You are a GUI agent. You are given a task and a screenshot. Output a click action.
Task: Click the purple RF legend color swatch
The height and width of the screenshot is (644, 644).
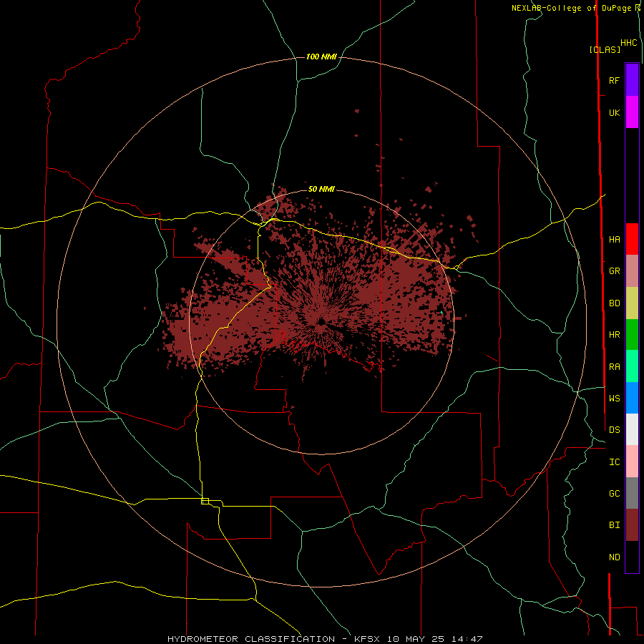(x=632, y=80)
